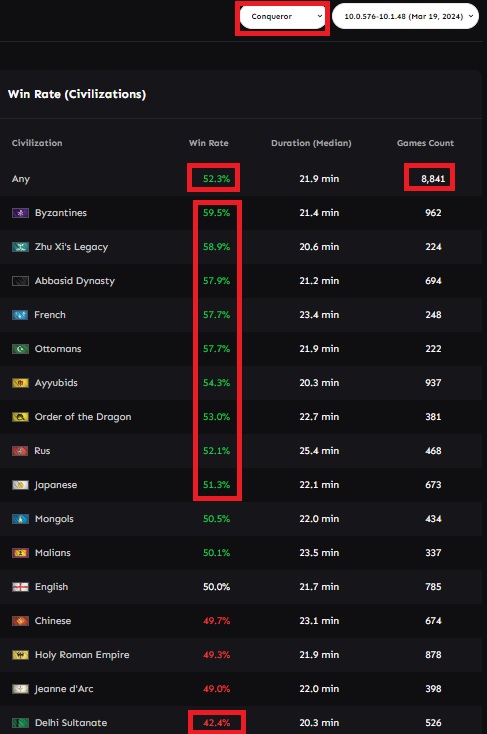Image resolution: width=487 pixels, height=734 pixels.
Task: Click the Abbasid Dynasty flag icon
Action: pos(20,281)
